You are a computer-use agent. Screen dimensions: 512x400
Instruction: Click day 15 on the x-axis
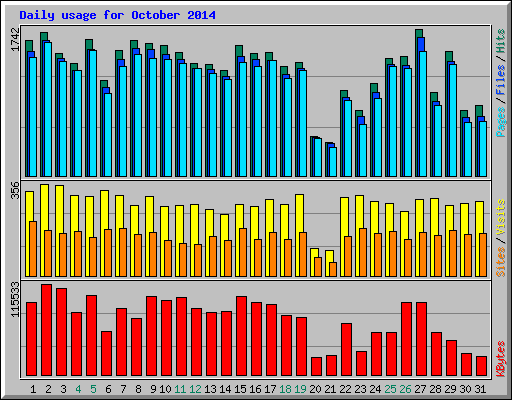pos(240,389)
